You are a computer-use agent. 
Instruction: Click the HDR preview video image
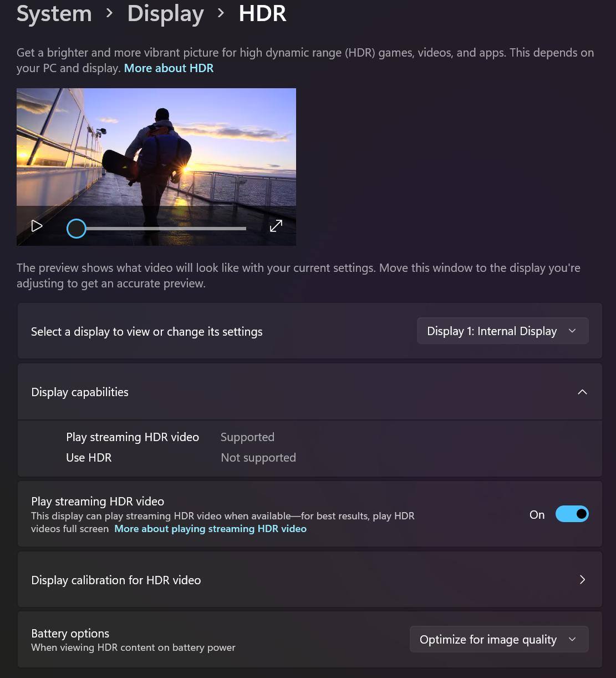click(156, 147)
